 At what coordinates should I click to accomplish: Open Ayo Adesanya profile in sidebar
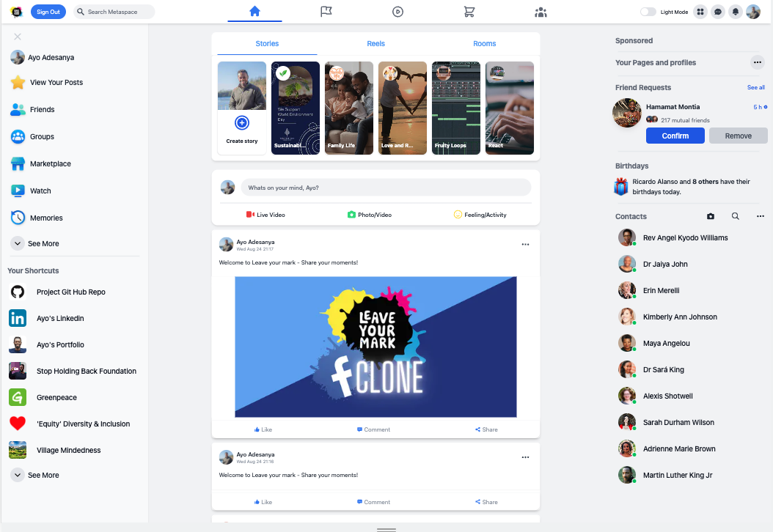point(43,57)
